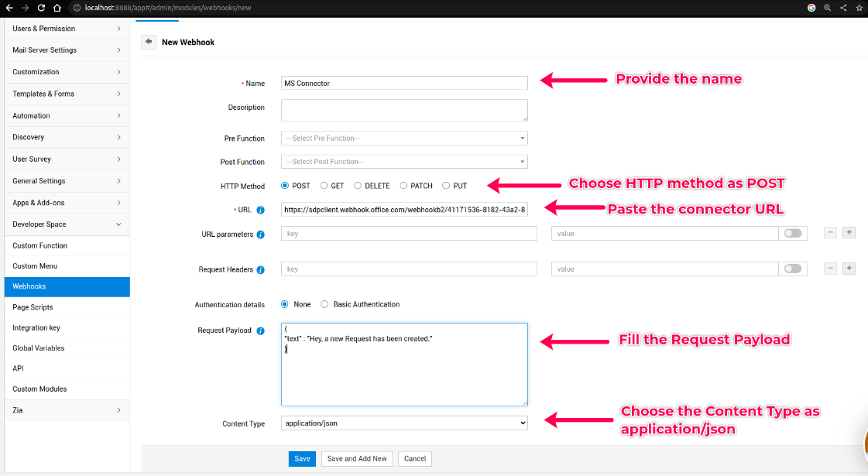
Task: Toggle the URL parameters switch
Action: click(793, 233)
